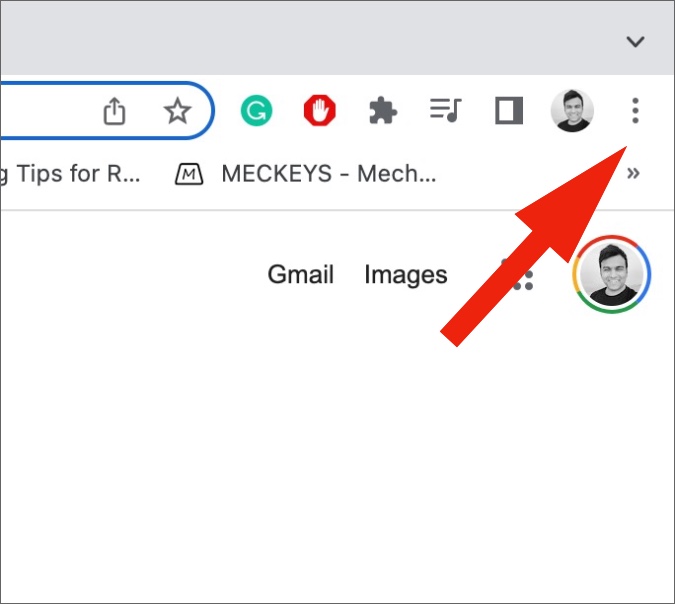This screenshot has height=604, width=675.
Task: Click the MECKEYS bookmark favicon
Action: [189, 174]
